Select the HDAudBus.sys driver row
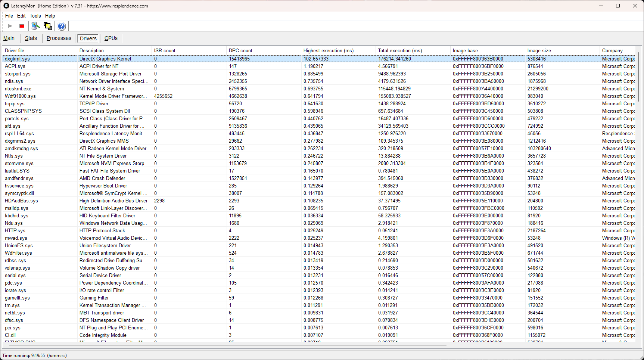The width and height of the screenshot is (644, 360). pos(319,201)
